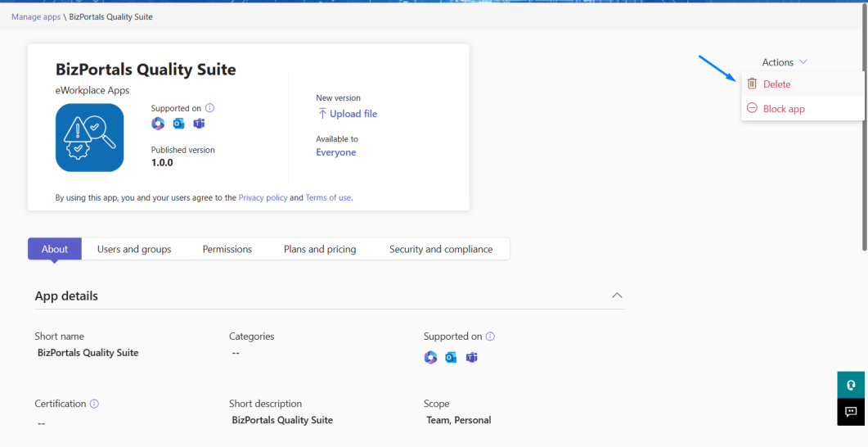Click the Teams icon in the app card
This screenshot has height=447, width=868.
(199, 124)
